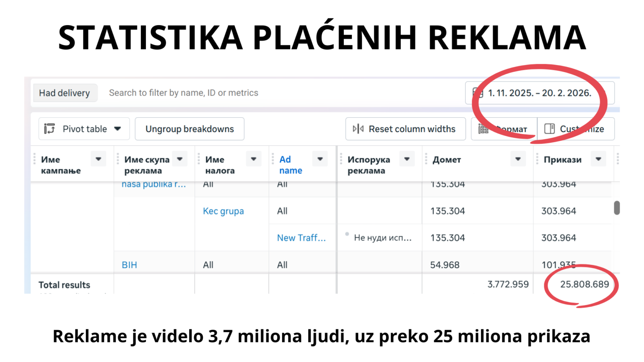Click the Customize columns icon
This screenshot has height=362, width=644.
(549, 129)
